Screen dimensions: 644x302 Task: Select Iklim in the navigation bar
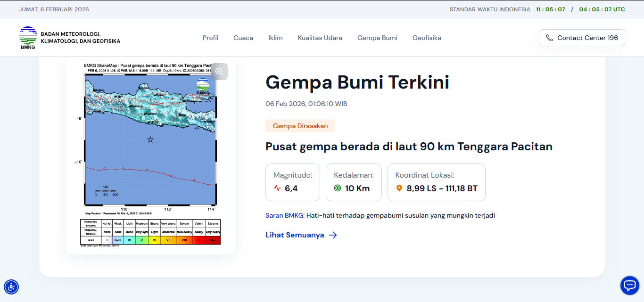click(275, 38)
